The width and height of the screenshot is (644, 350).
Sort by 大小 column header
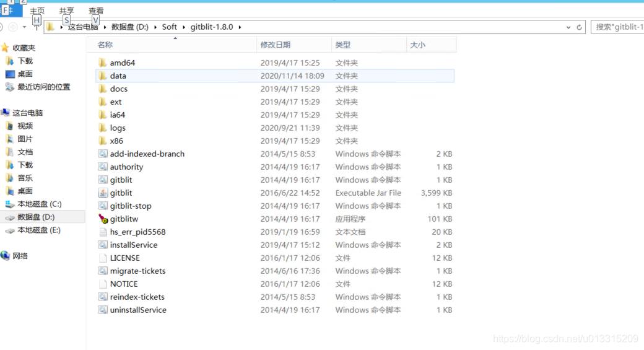(431, 45)
